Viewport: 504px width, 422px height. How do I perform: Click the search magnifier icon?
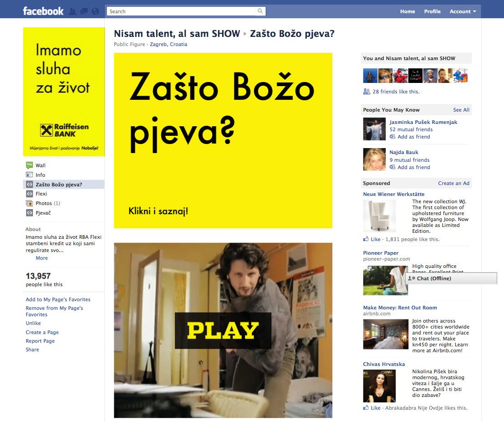(x=260, y=11)
